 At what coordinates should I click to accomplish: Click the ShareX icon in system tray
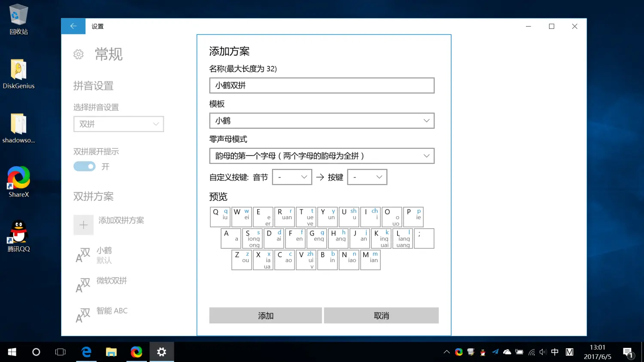(x=459, y=352)
